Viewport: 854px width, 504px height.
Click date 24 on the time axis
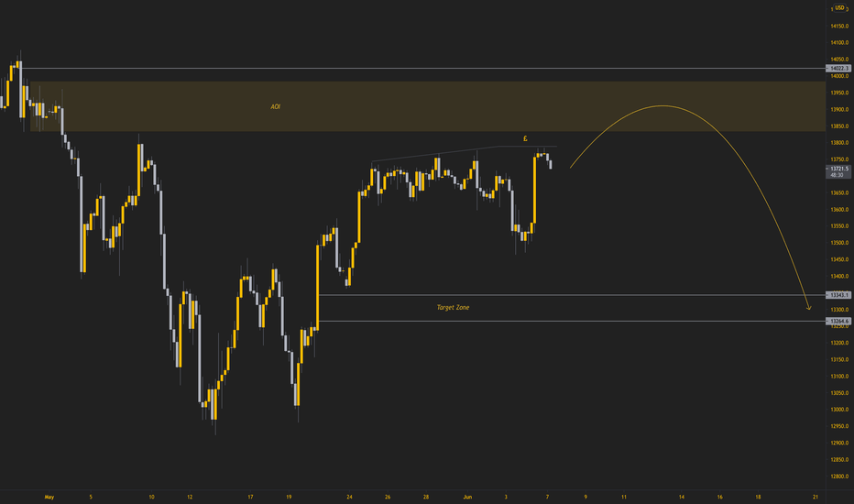(349, 497)
